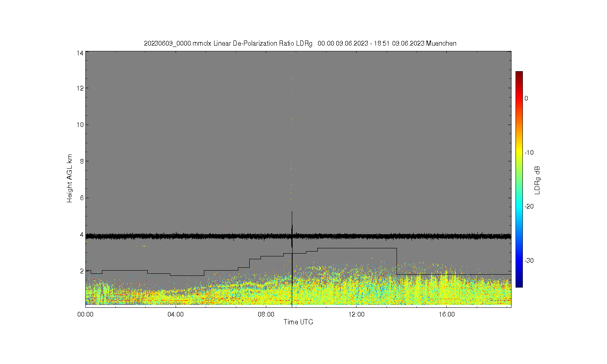Image resolution: width=607 pixels, height=364 pixels.
Task: Click the 10 km height tick label
Action: (x=80, y=125)
